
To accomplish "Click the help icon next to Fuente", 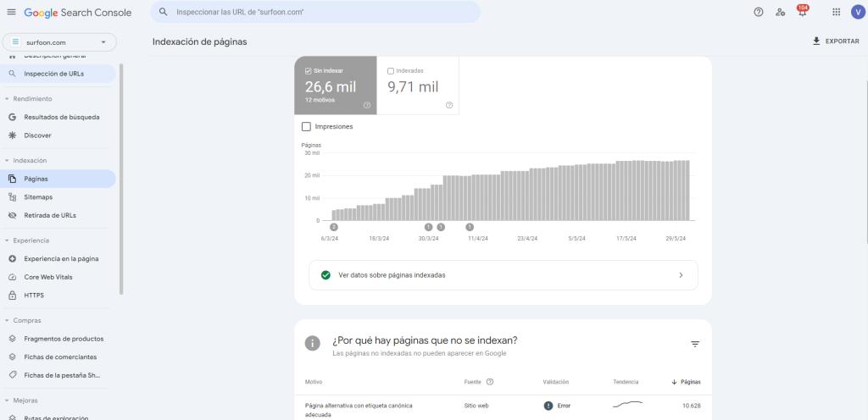I will [x=490, y=382].
